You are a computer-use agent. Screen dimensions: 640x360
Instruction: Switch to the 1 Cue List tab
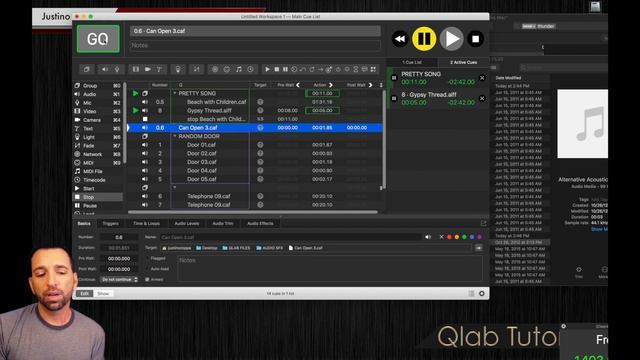(x=412, y=62)
